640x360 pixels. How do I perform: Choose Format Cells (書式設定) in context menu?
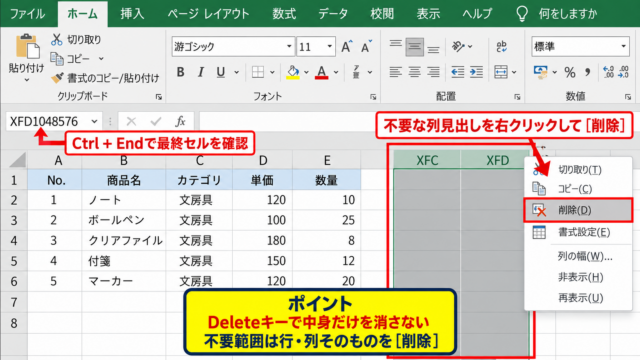click(578, 232)
